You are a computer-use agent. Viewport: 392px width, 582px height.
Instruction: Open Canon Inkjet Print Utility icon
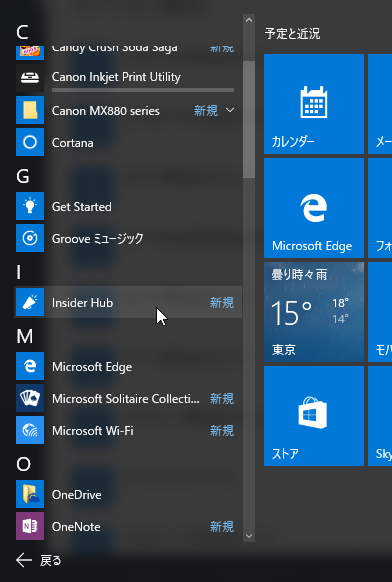click(30, 78)
